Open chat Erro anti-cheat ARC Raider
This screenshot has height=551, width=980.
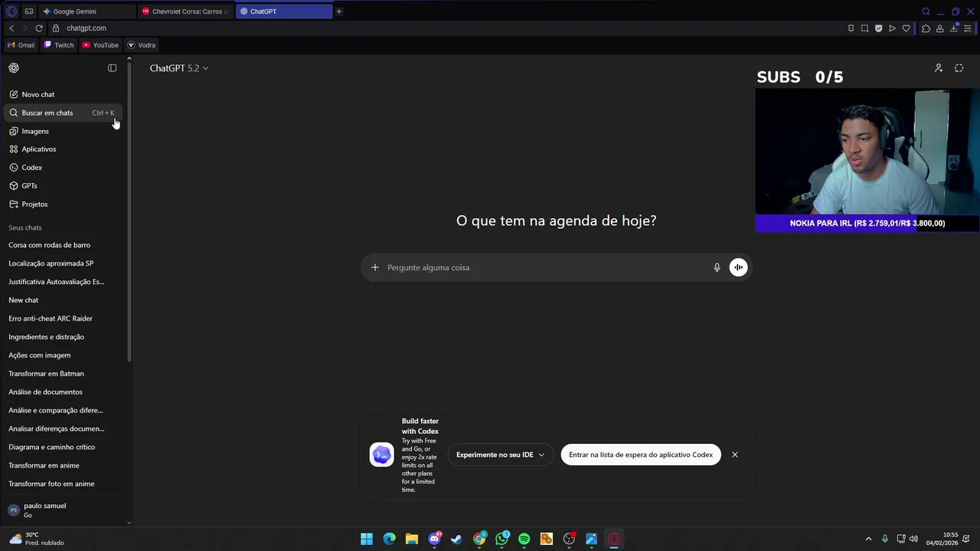[63, 318]
